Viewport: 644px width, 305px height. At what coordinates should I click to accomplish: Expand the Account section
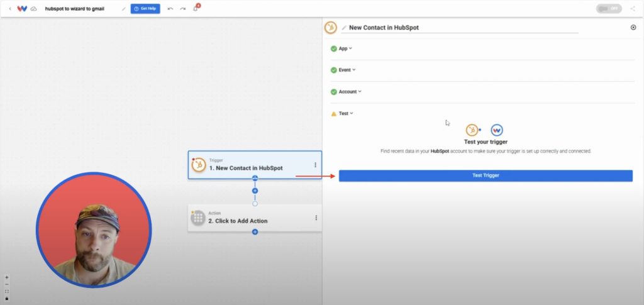[x=350, y=92]
